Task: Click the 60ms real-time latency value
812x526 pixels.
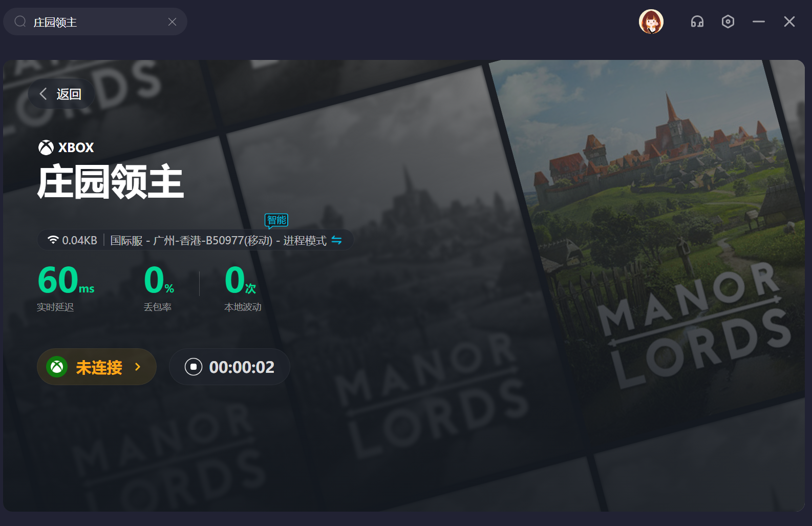Action: point(66,280)
